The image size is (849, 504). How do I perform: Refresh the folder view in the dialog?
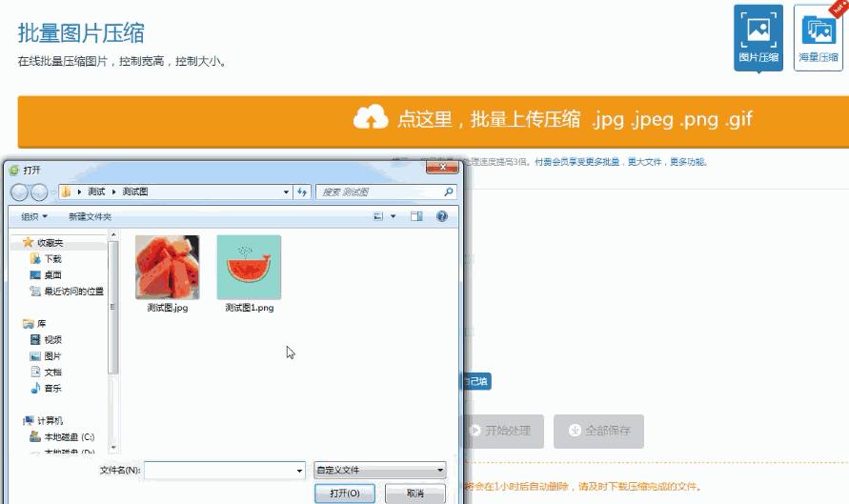302,192
